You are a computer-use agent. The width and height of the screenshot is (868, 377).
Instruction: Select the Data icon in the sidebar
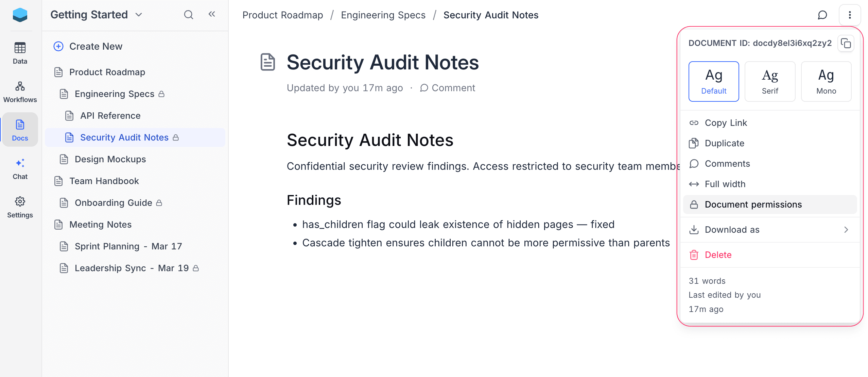pos(20,53)
